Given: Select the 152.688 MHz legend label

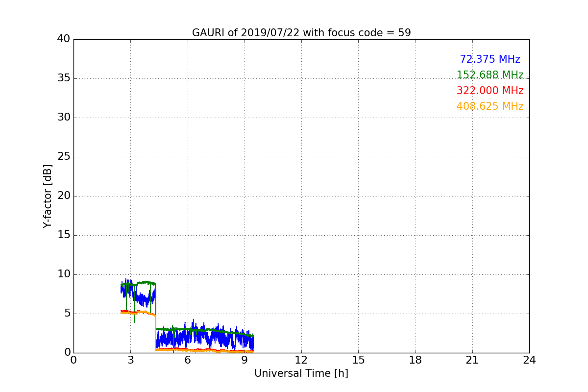Looking at the screenshot, I should pos(490,75).
